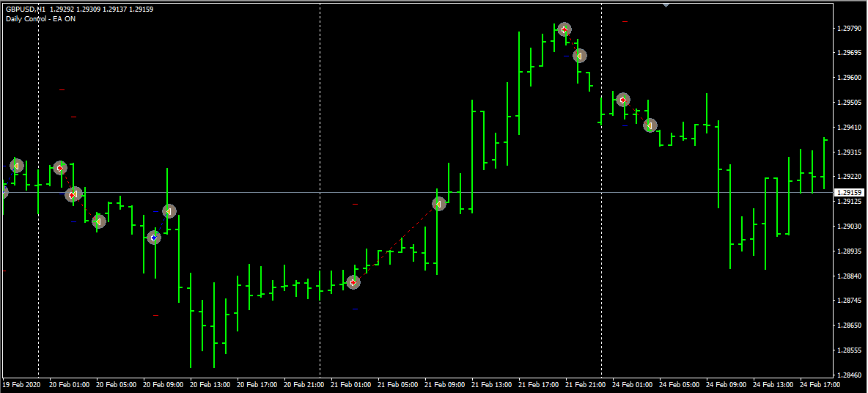
Task: Select the long red dashed trade line on 21 Feb
Action: 396,243
